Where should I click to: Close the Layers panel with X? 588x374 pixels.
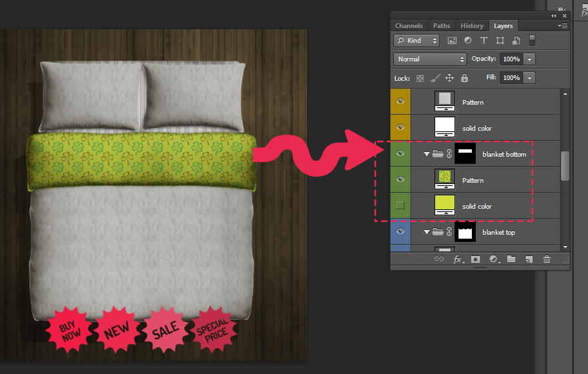click(565, 16)
